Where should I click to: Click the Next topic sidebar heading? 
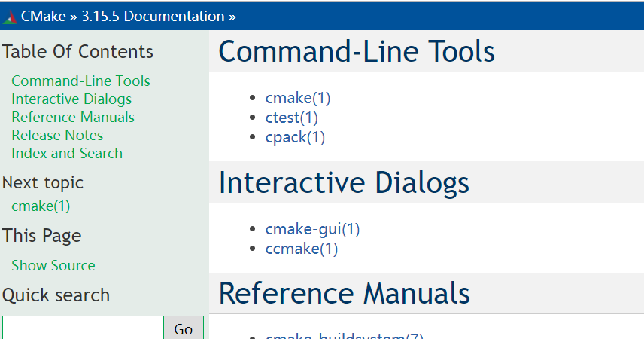click(43, 183)
